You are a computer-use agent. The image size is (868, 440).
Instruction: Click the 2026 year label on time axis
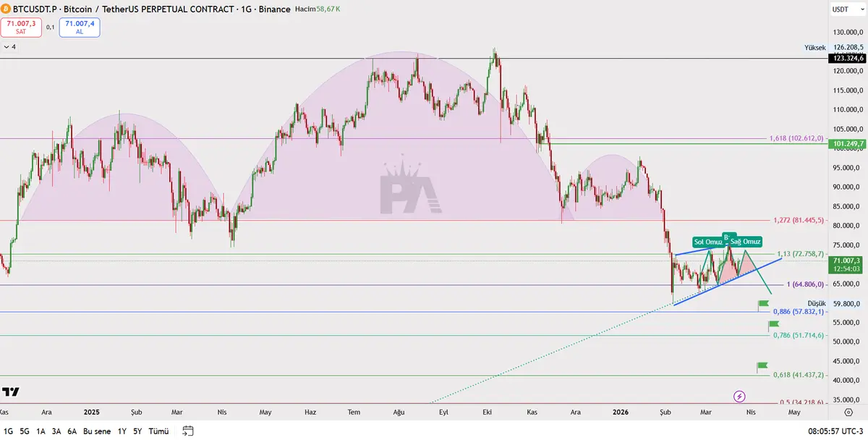pyautogui.click(x=621, y=412)
